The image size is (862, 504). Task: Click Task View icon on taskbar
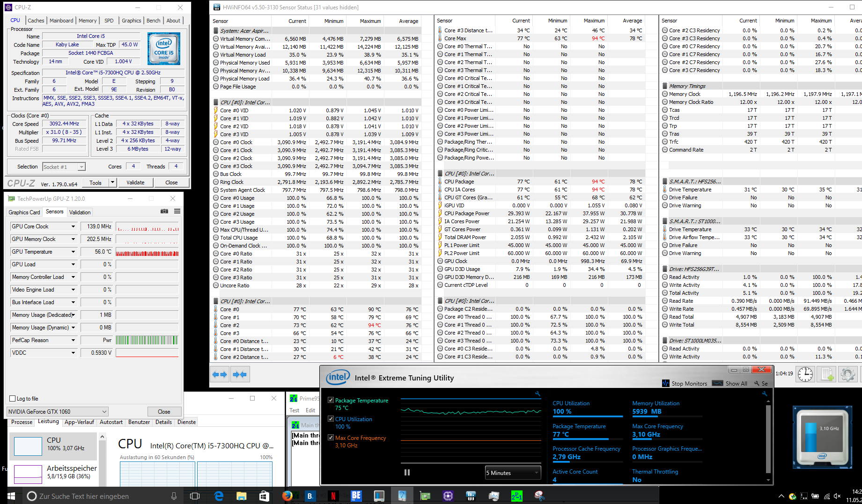pos(195,496)
